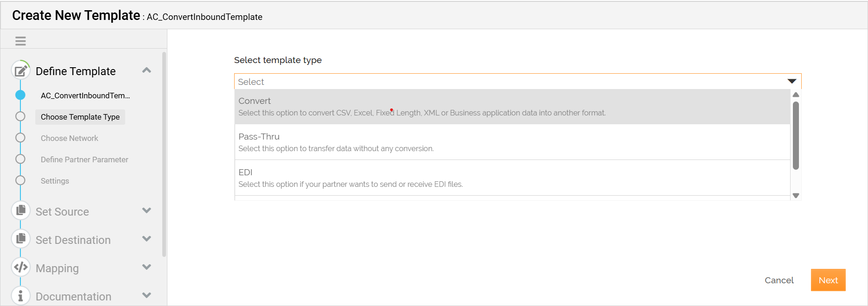Choose the Convert template type option
Viewport: 868px width, 306px height.
point(512,107)
